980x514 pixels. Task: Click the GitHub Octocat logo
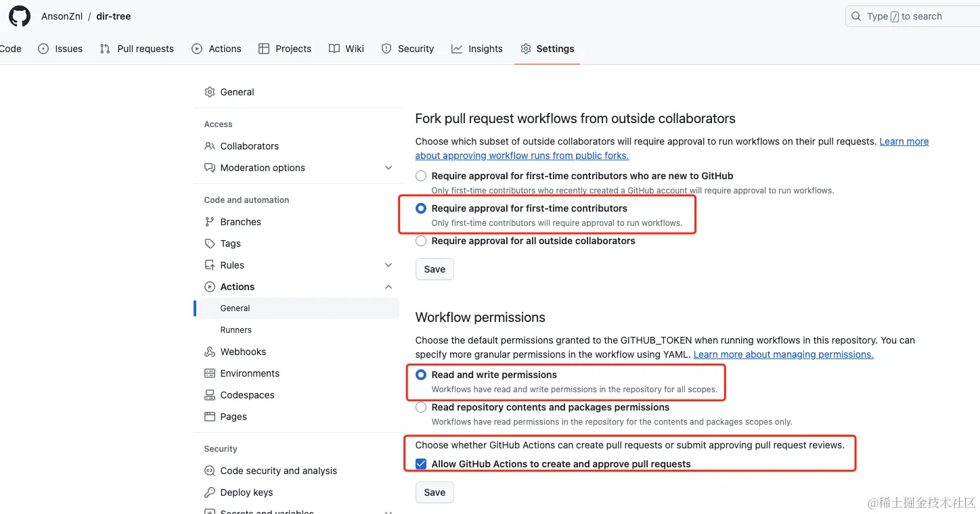pos(20,16)
